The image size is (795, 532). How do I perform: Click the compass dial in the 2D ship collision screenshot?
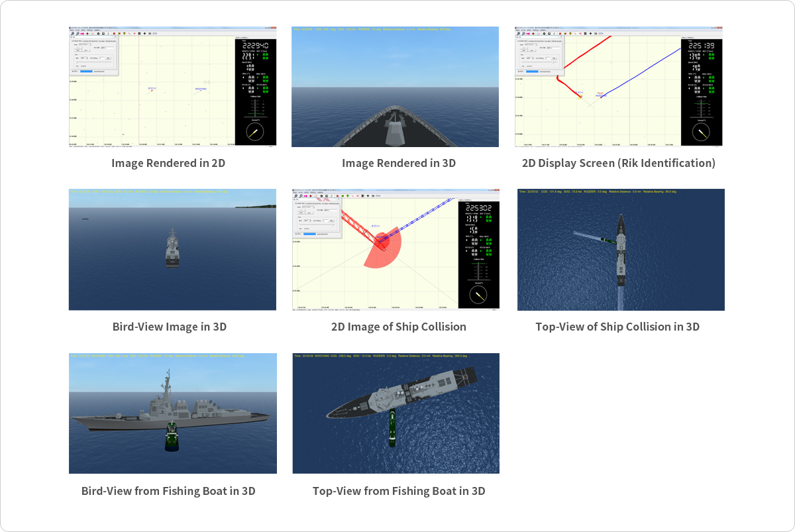(x=478, y=295)
